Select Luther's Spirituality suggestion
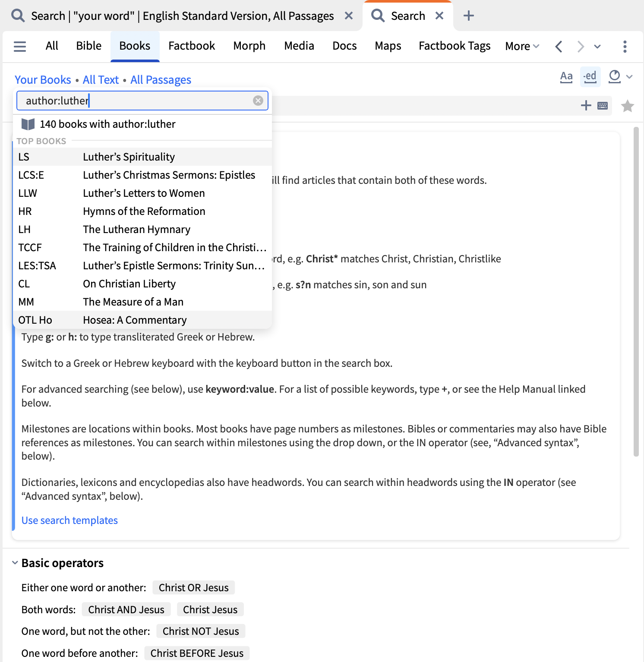 (142, 157)
